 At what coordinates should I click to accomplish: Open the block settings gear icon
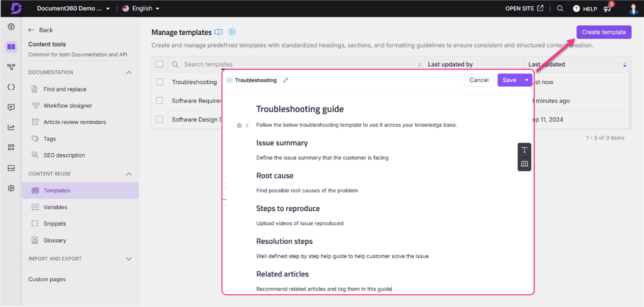click(239, 125)
